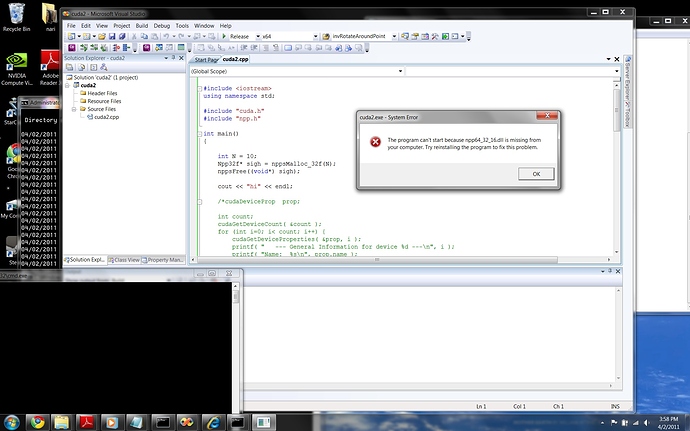Click Find in Files icon beside invRotateAroundPoint
The image size is (690, 431).
pyautogui.click(x=326, y=37)
